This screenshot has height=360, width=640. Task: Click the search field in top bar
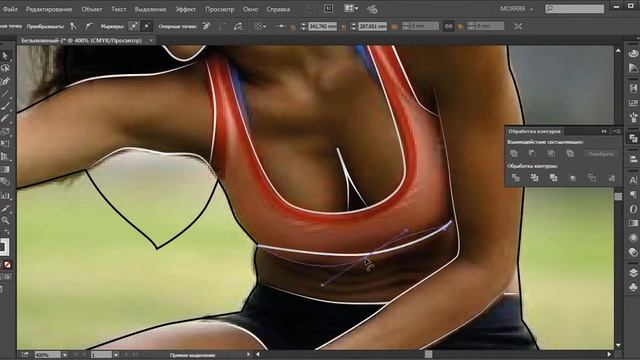tap(574, 9)
